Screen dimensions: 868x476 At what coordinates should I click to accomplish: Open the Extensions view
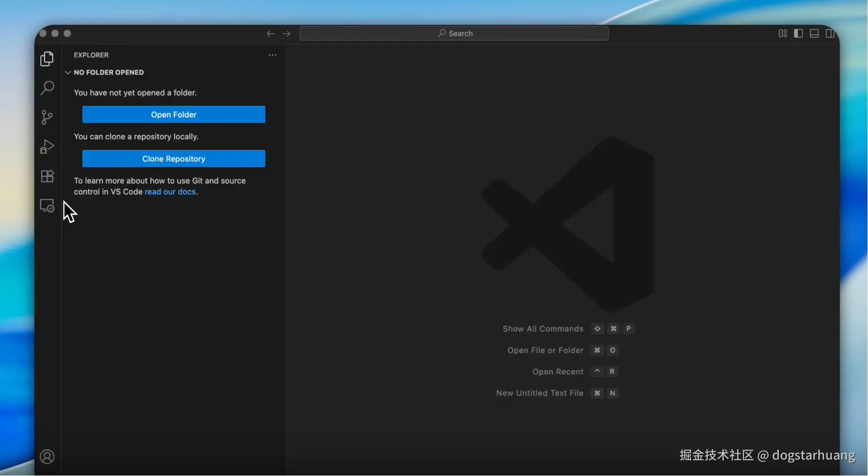click(47, 176)
